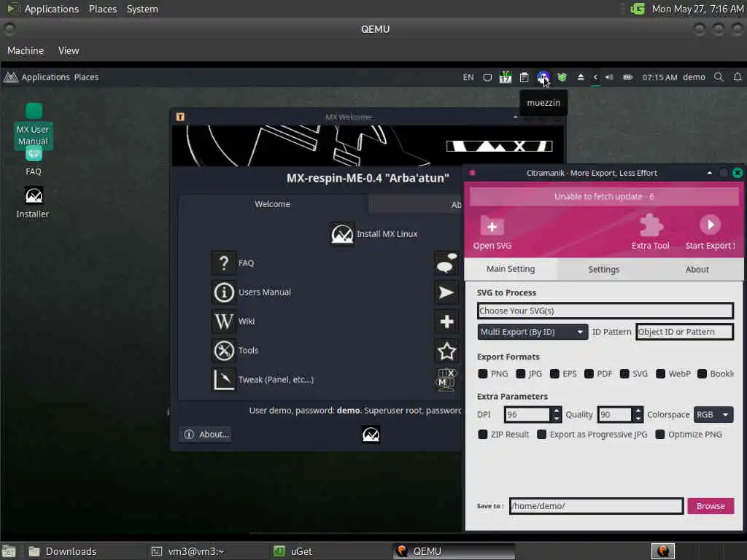Open Tweak panel icon in MX Welcome

pos(223,379)
